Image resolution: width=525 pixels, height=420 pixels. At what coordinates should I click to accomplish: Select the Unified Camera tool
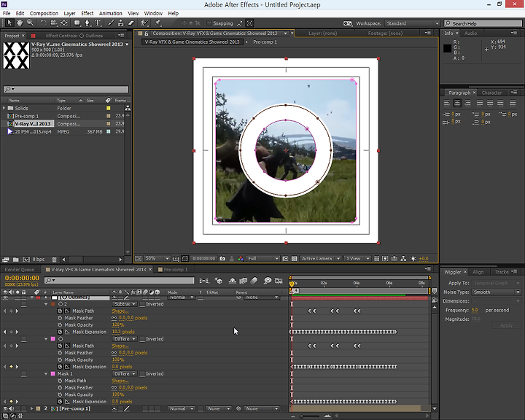tap(53, 23)
